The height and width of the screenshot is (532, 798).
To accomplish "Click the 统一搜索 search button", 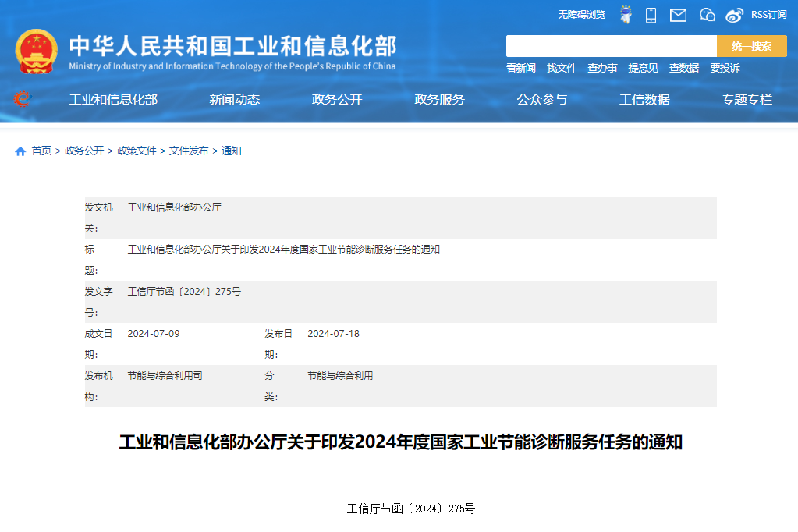I will pos(752,46).
